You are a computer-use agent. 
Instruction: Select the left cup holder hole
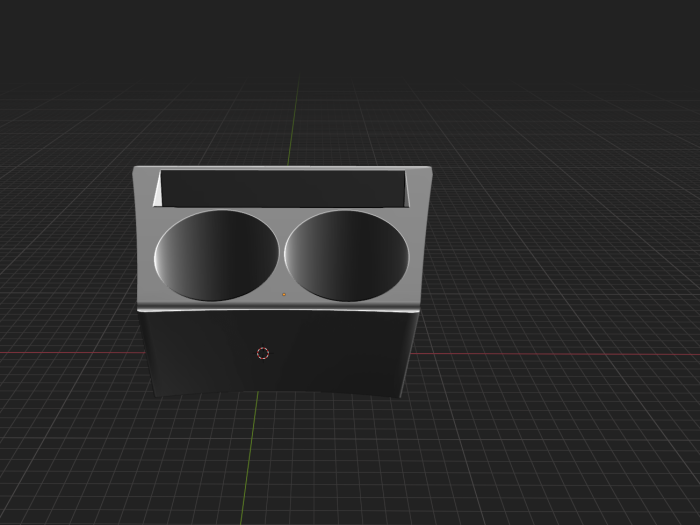point(217,255)
